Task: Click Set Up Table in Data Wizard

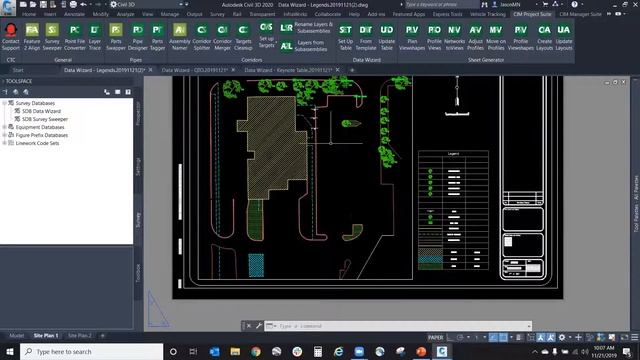Action: (x=345, y=37)
